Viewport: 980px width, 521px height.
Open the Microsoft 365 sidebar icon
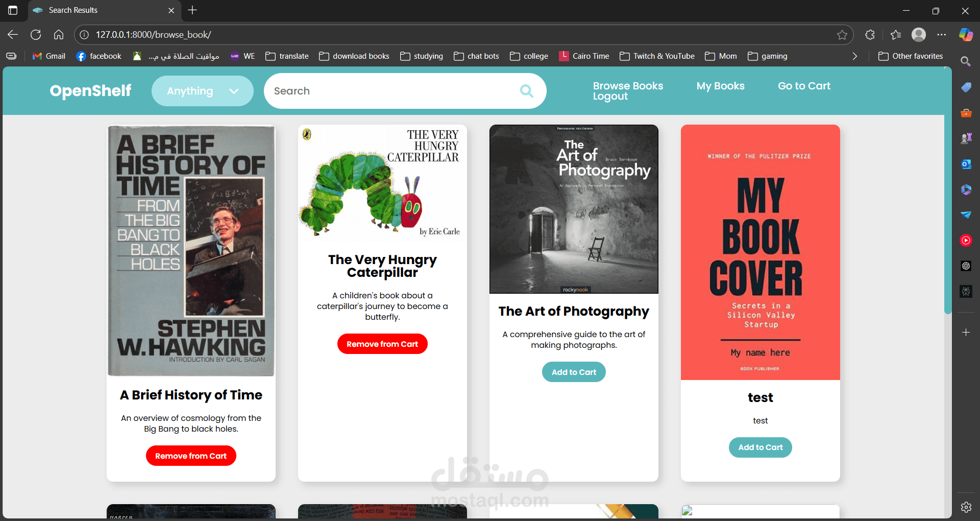coord(966,190)
